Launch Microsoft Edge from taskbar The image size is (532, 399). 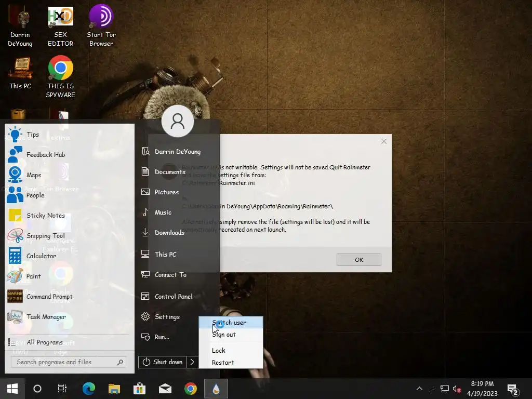coord(89,389)
